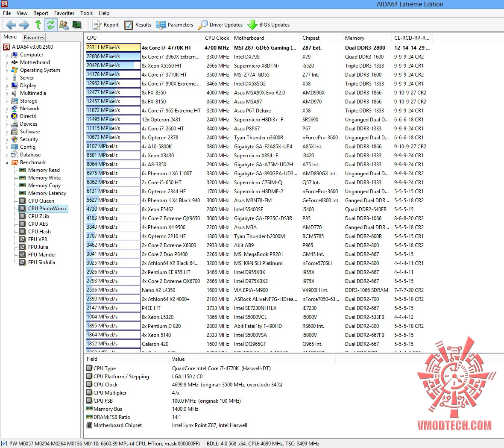The height and width of the screenshot is (448, 504).
Task: Select the 8x FX-8350 row
Action: click(x=258, y=93)
